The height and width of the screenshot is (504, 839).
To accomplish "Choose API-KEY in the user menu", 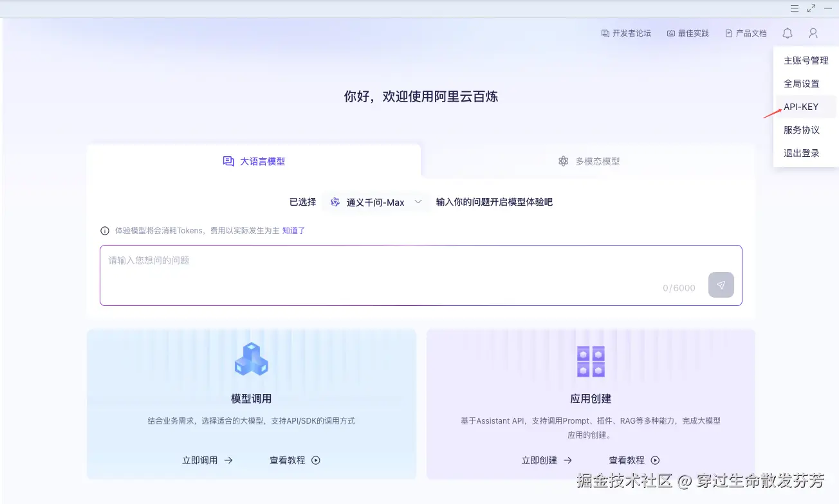I will click(x=806, y=107).
